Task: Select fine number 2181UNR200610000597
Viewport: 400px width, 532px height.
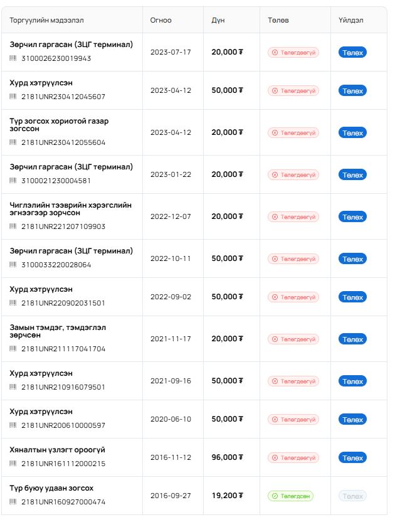Action: 63,425
